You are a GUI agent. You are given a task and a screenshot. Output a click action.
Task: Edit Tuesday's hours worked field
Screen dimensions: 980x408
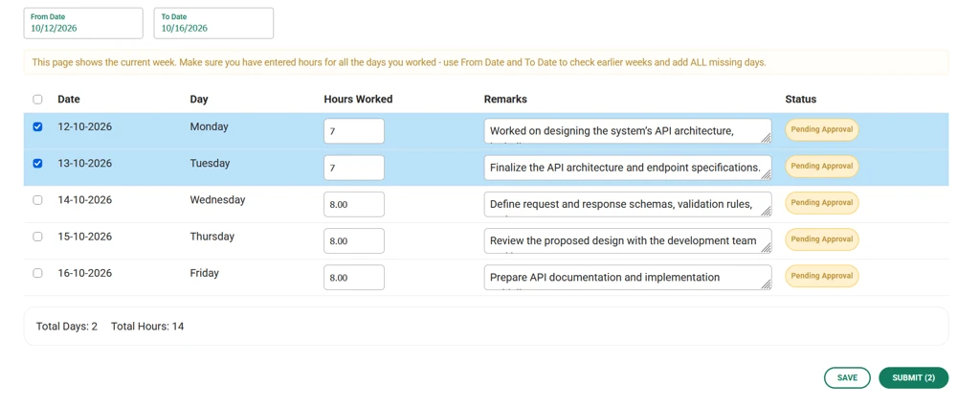click(354, 168)
